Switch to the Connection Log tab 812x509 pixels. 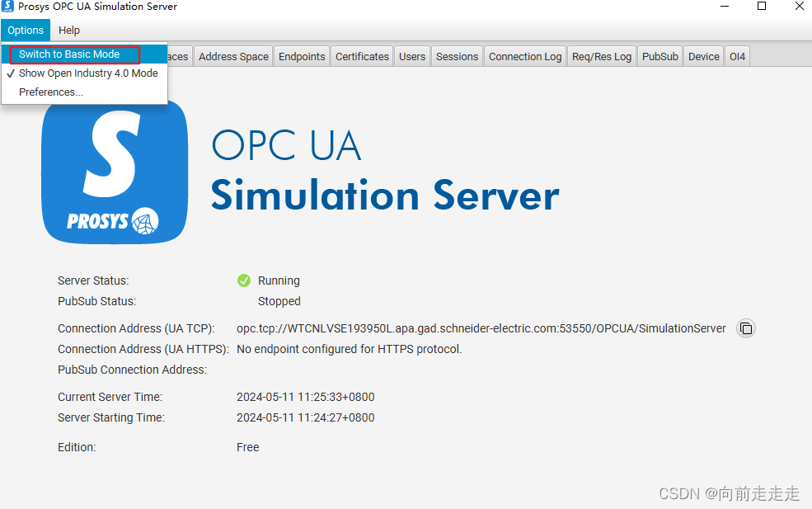[x=525, y=56]
